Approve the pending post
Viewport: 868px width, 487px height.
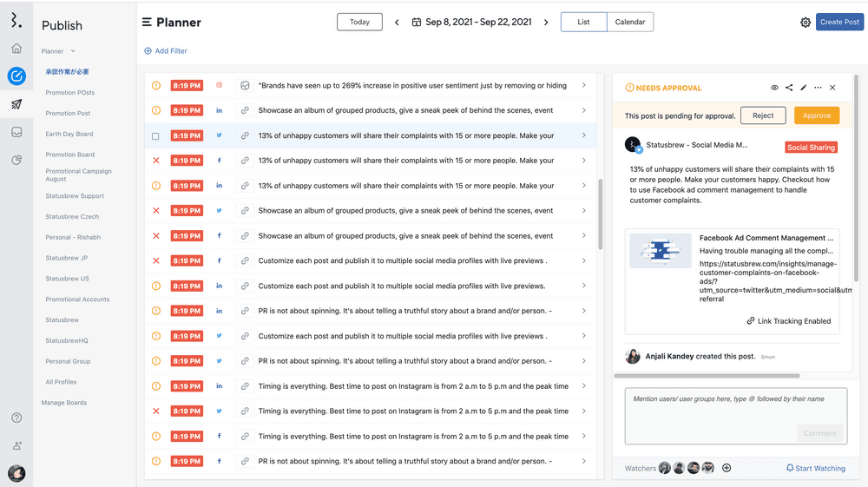coord(816,115)
